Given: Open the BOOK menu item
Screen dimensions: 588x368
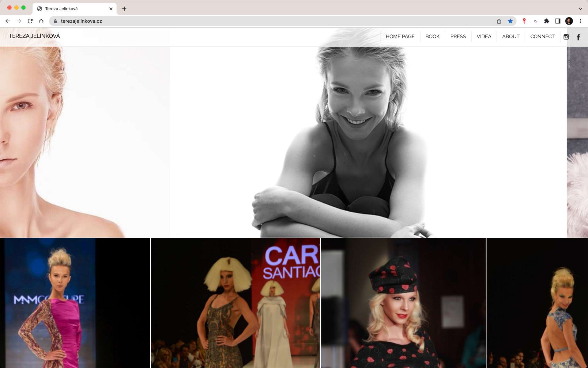Looking at the screenshot, I should [x=432, y=36].
